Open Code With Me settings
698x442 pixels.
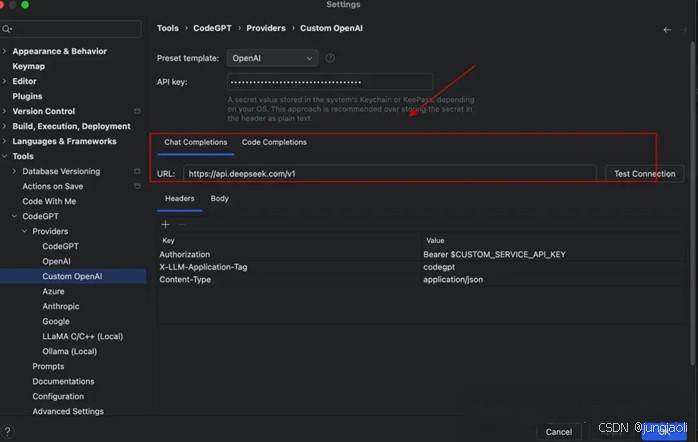(49, 201)
